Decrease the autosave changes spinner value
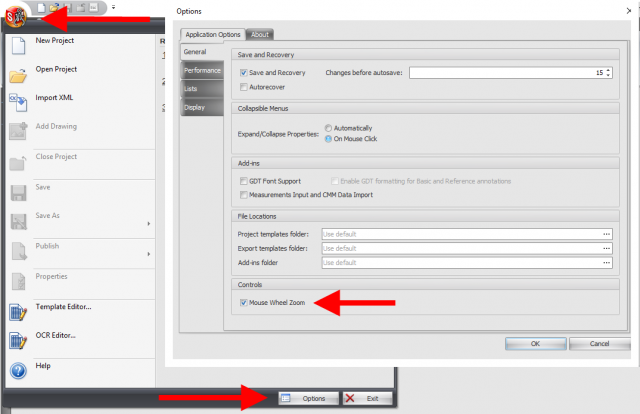Viewport: 640px width, 414px height. [608, 76]
